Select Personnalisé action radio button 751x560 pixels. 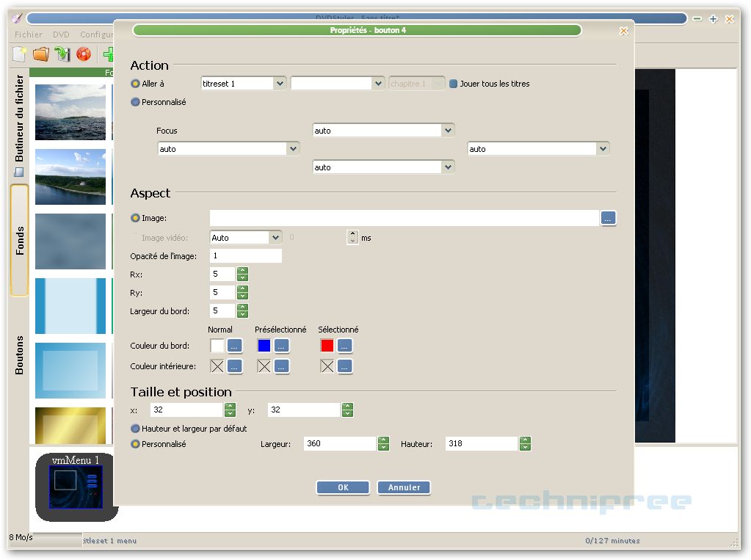[x=135, y=102]
